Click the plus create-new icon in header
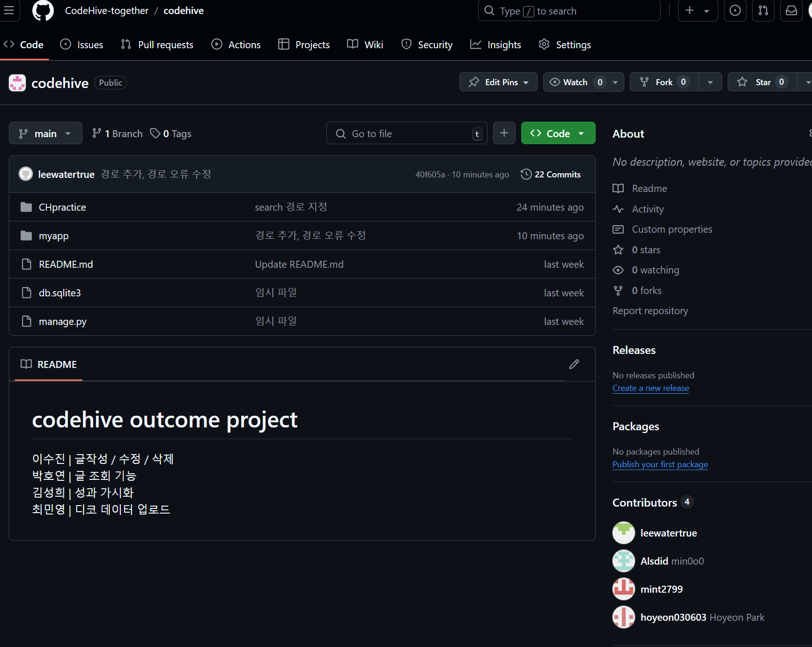The width and height of the screenshot is (812, 647). pos(690,10)
